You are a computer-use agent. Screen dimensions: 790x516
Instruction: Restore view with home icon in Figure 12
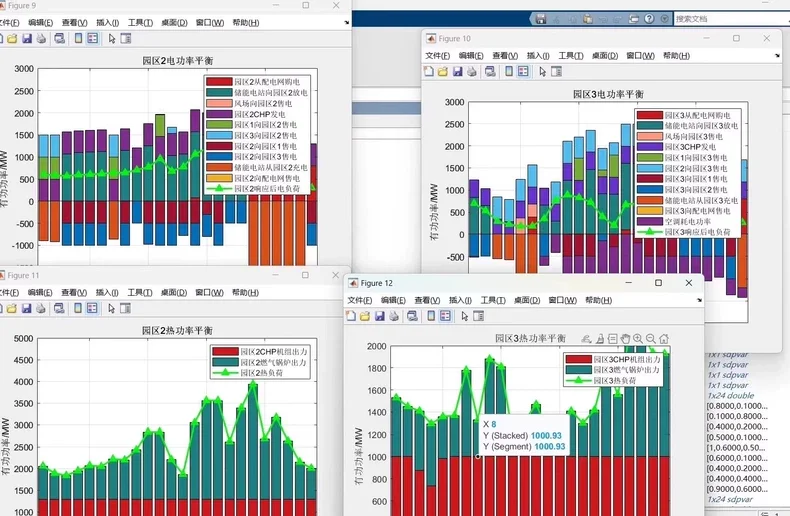click(664, 339)
